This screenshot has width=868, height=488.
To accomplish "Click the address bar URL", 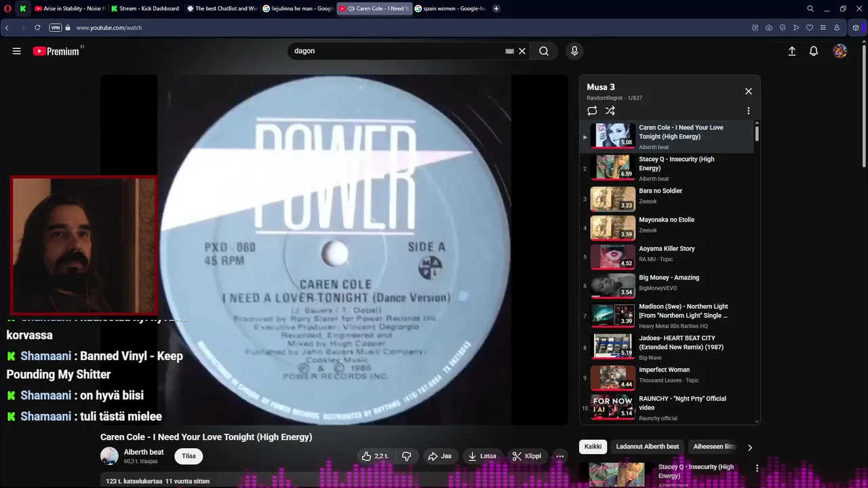I will pos(108,28).
